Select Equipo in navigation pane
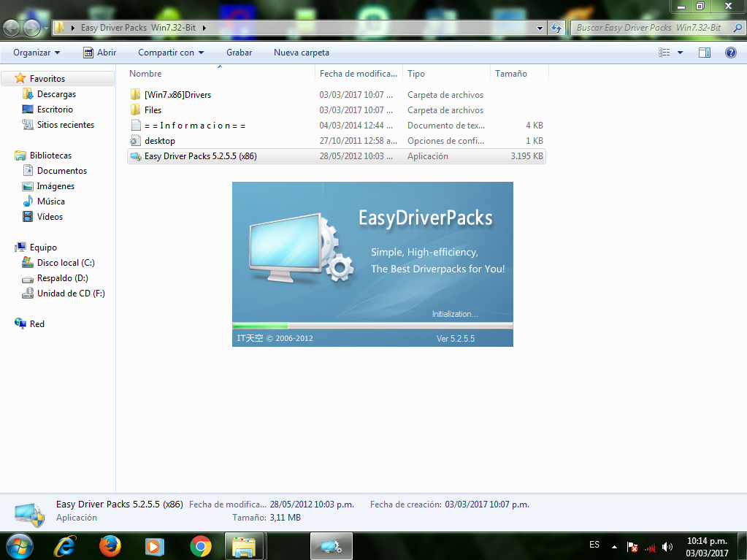Screen dimensions: 747x560 [36, 247]
